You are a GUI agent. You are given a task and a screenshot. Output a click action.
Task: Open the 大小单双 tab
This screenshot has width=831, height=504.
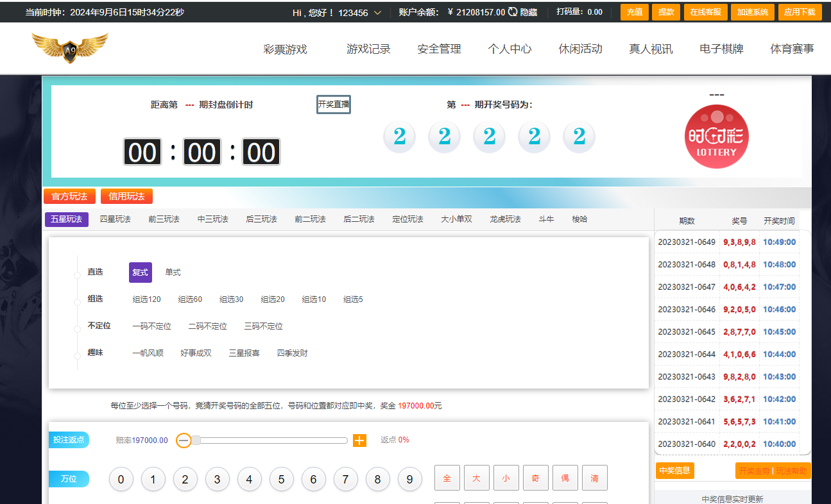[x=456, y=219]
